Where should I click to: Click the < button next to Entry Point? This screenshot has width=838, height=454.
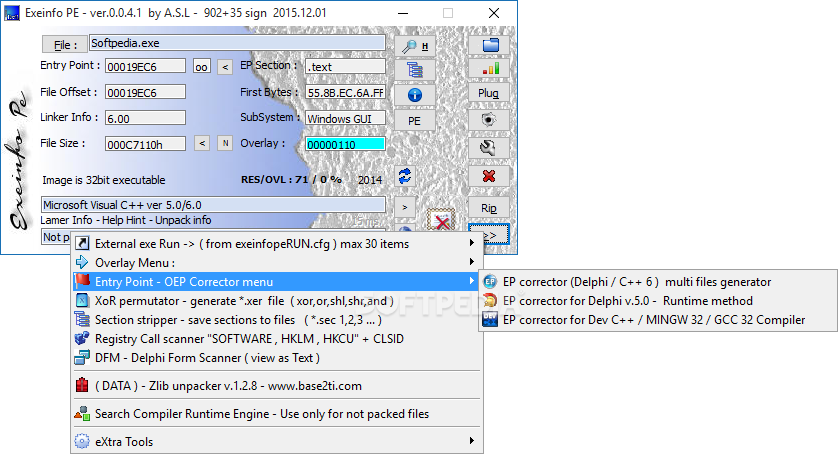pyautogui.click(x=225, y=67)
